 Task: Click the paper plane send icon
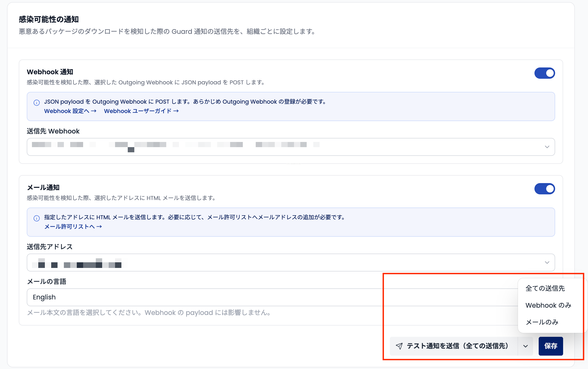click(399, 346)
